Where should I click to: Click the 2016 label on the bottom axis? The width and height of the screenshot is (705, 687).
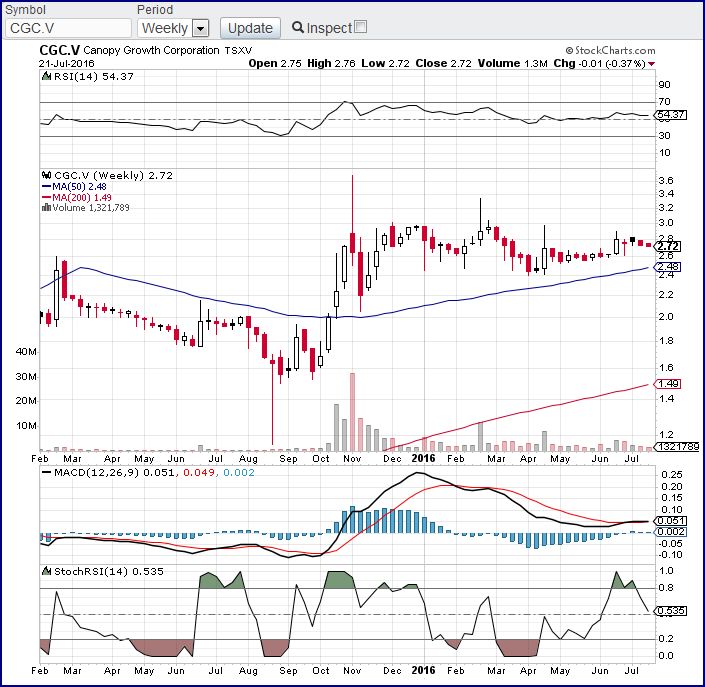click(x=424, y=670)
